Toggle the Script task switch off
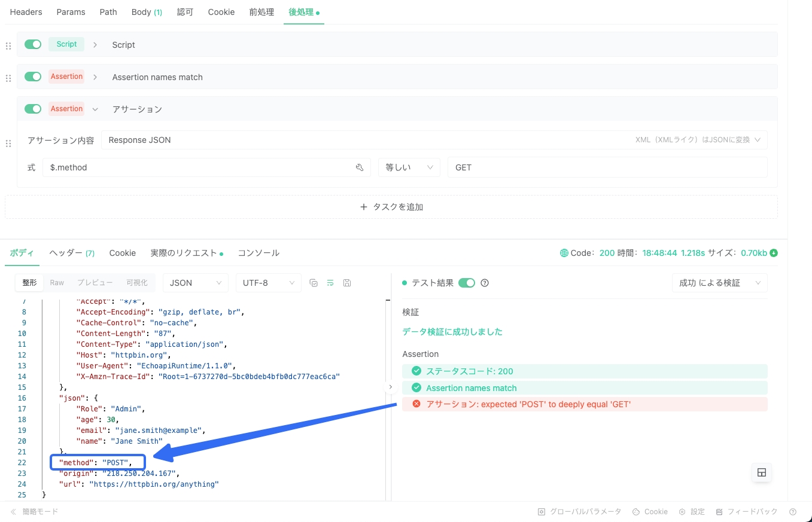This screenshot has width=812, height=522. click(33, 44)
